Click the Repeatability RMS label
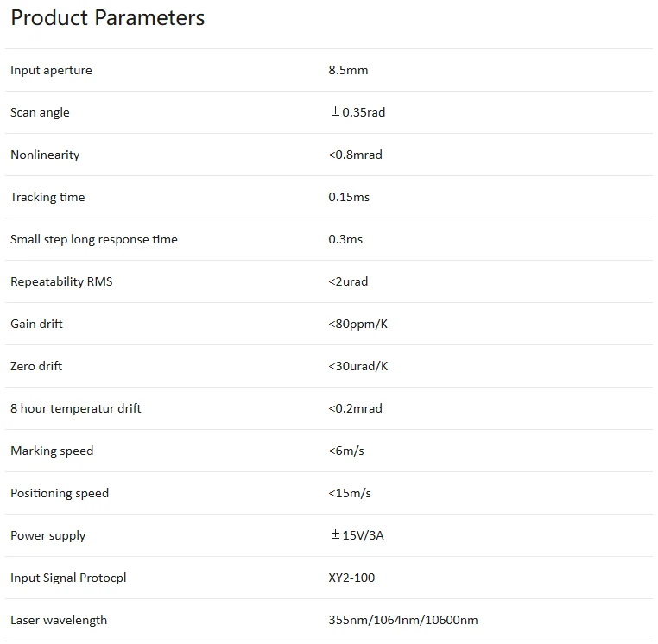658x644 pixels. (61, 281)
